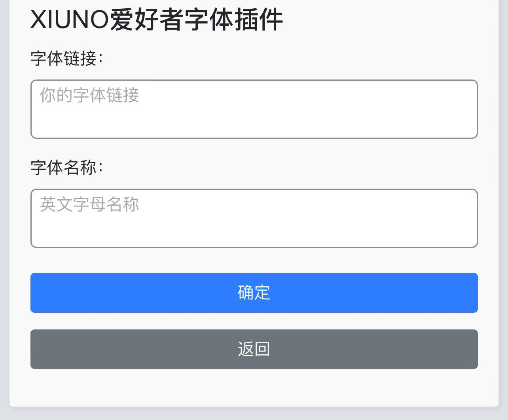The image size is (508, 420).
Task: Click the XIUNO爱好者字体插件 heading
Action: tap(157, 20)
